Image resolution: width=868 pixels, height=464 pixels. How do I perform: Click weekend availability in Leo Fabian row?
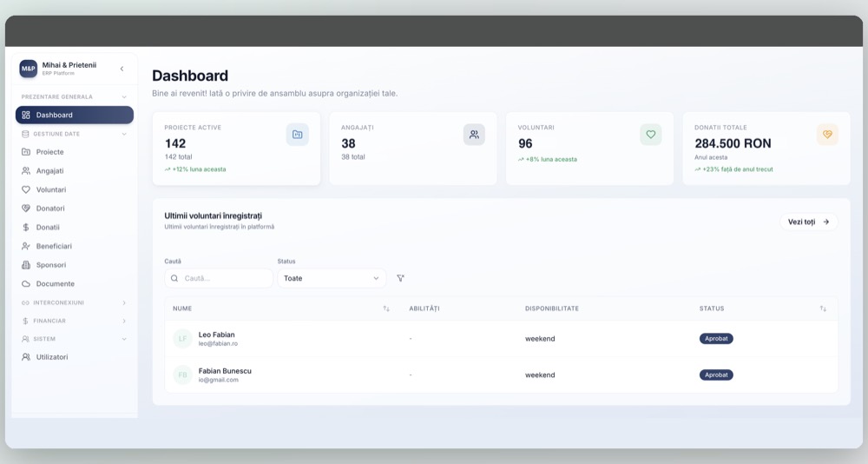pyautogui.click(x=540, y=339)
